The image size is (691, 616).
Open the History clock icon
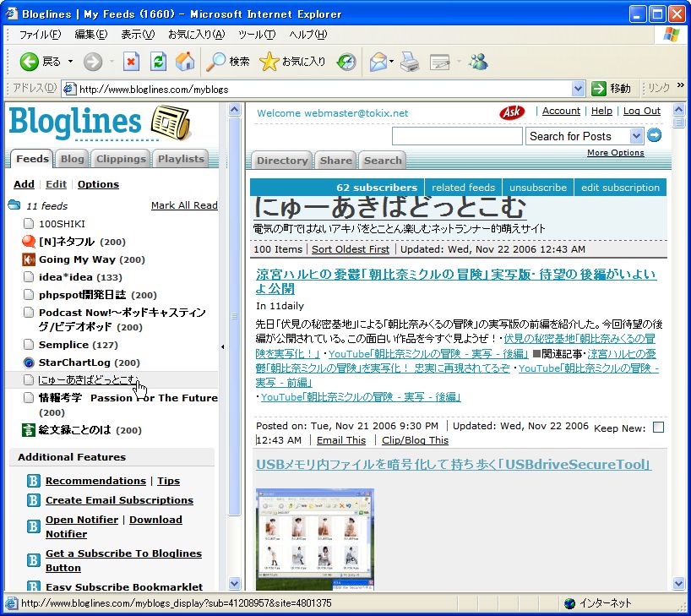[x=346, y=62]
